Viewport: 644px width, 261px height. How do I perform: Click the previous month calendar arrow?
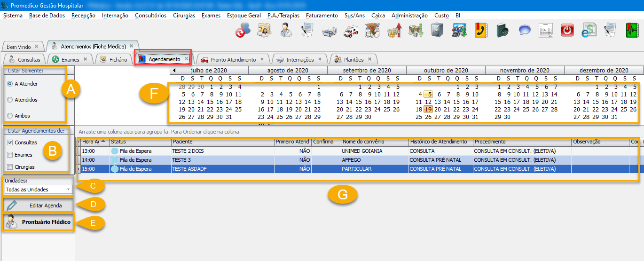pyautogui.click(x=174, y=71)
